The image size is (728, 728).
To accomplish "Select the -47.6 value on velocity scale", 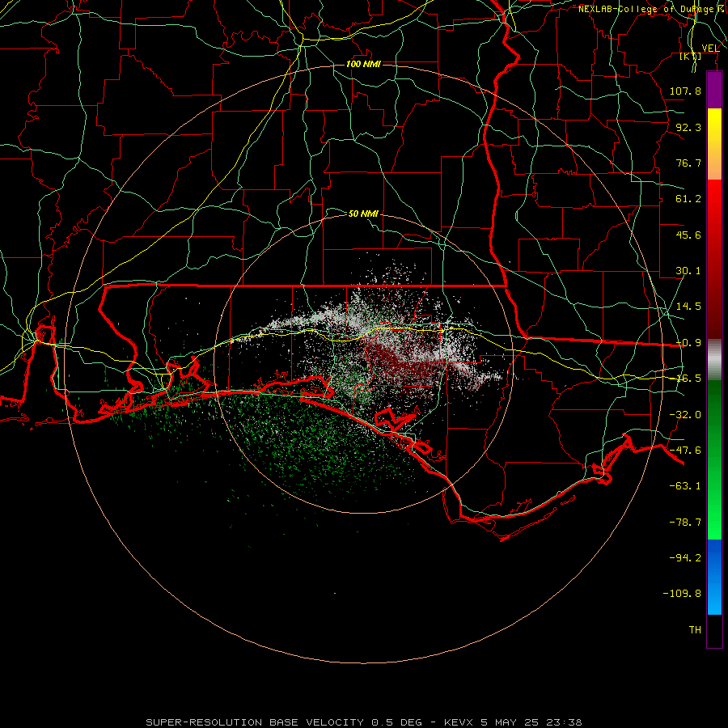I will point(685,451).
